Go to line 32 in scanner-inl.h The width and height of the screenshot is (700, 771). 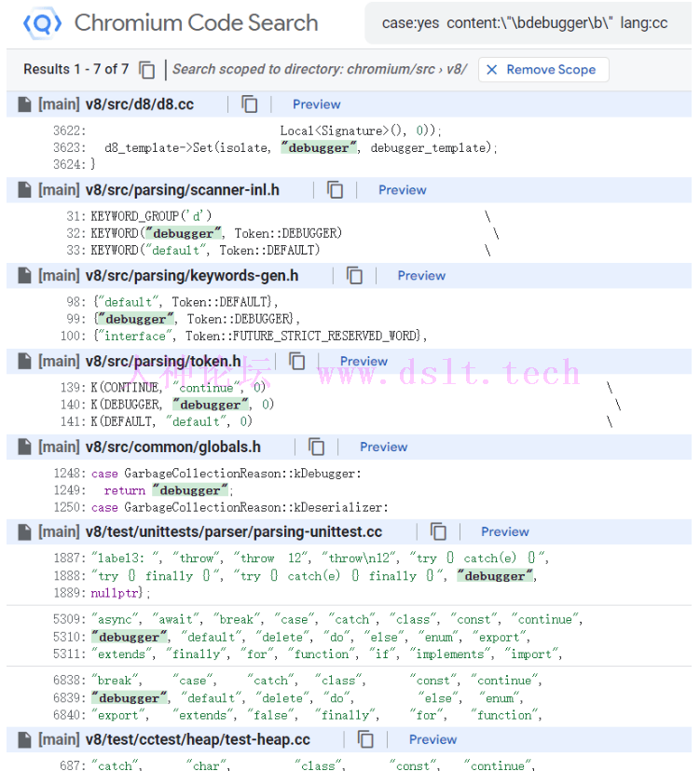pyautogui.click(x=77, y=233)
